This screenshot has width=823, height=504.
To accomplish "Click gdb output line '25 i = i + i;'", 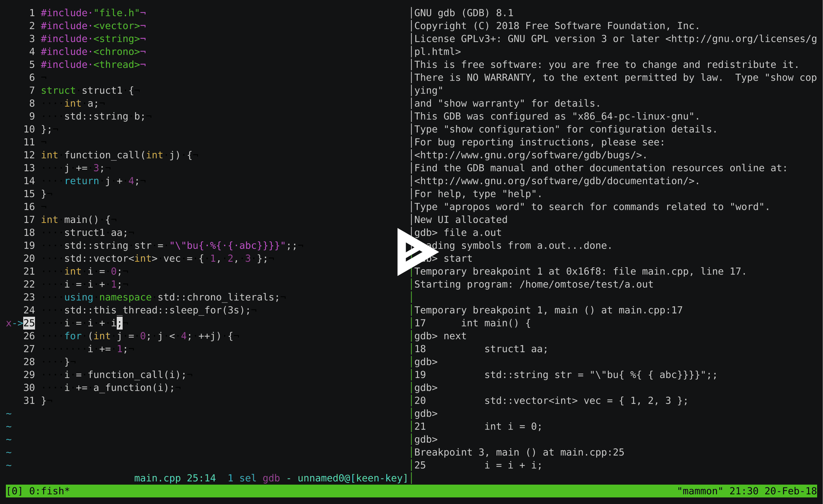I will (478, 465).
